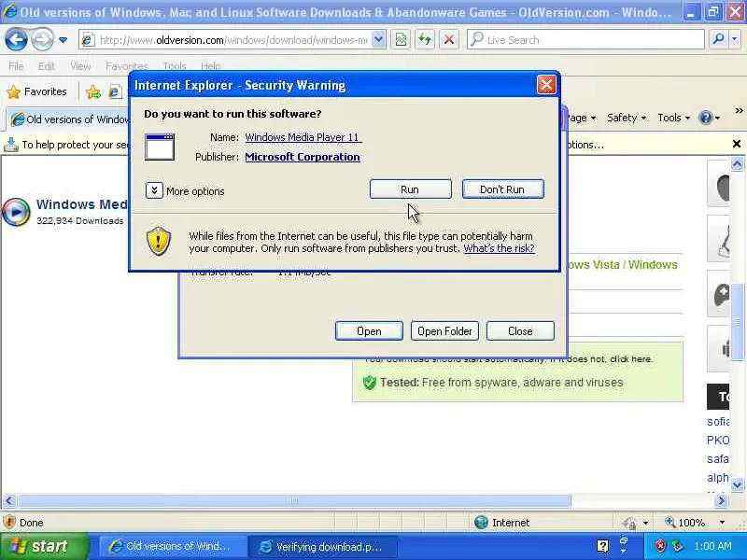This screenshot has height=560, width=747.
Task: Click the status bar padlock icon
Action: click(x=629, y=524)
